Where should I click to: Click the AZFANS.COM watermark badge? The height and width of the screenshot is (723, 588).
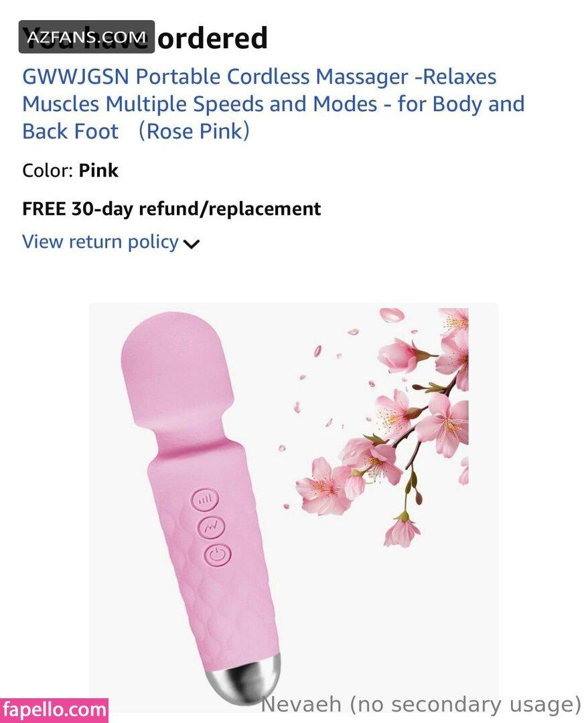(86, 37)
